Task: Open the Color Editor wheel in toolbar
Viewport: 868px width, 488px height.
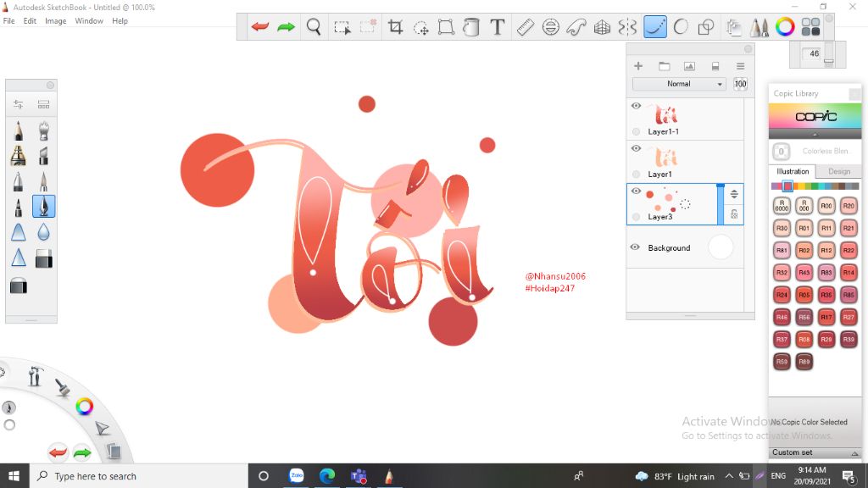Action: 784,26
